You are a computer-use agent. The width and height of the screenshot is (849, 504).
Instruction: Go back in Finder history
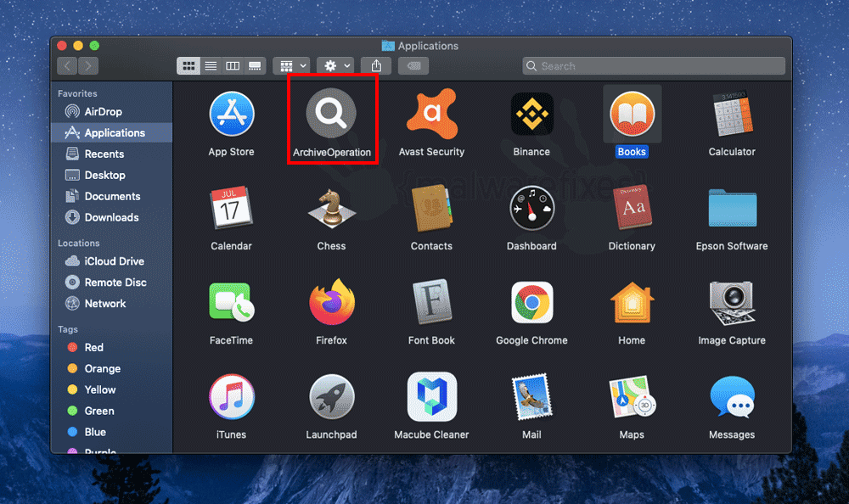[x=67, y=66]
